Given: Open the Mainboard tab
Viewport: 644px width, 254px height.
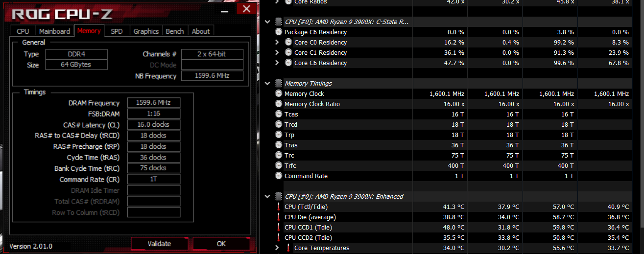Looking at the screenshot, I should pos(54,31).
